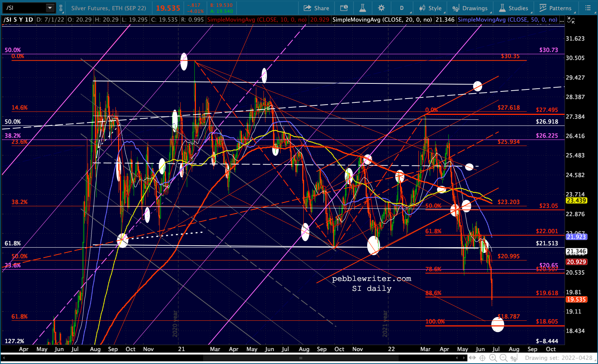The height and width of the screenshot is (364, 598).
Task: Open the D timeframe selector
Action: (402, 8)
